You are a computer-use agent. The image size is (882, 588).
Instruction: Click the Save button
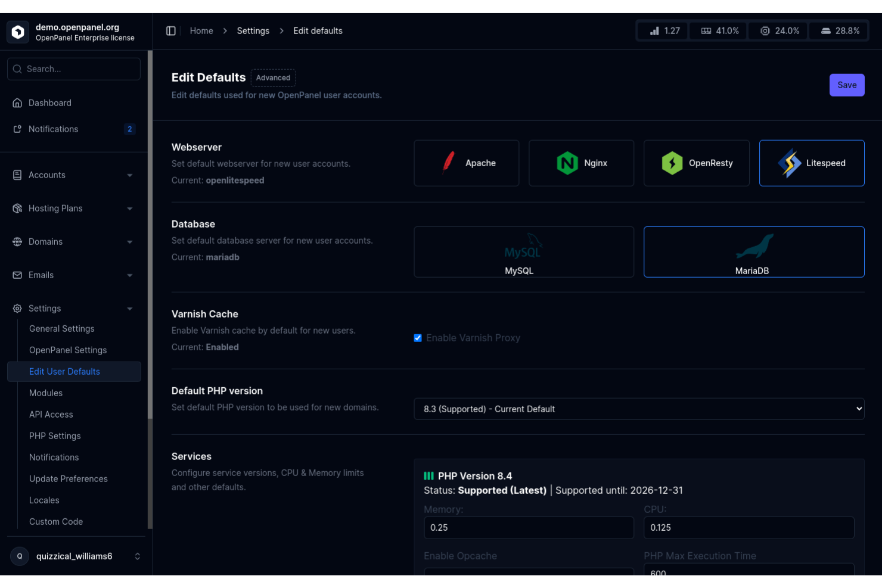[x=847, y=85]
